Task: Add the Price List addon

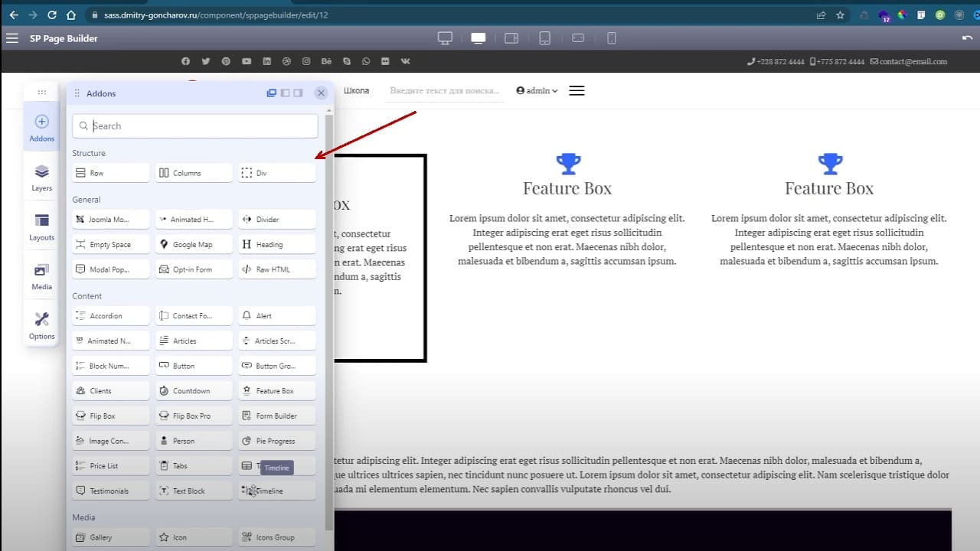Action: coord(111,465)
